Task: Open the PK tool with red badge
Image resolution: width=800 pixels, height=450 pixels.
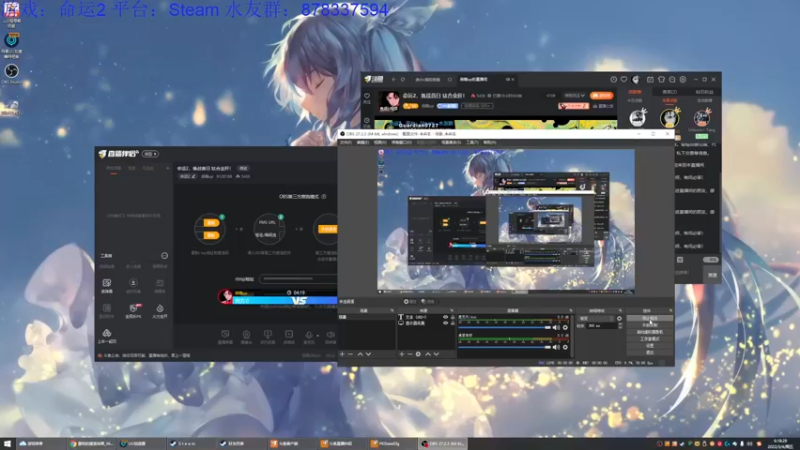Action: [134, 310]
